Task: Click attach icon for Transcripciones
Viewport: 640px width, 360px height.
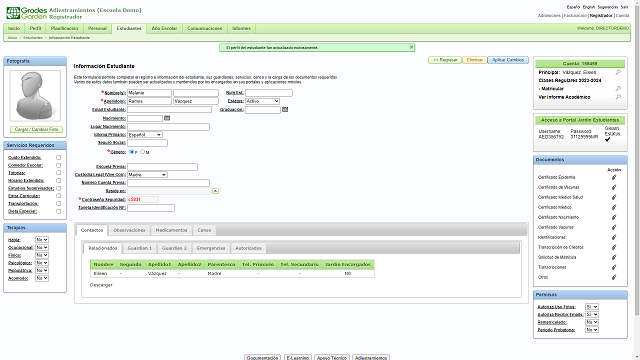Action: 614,267
